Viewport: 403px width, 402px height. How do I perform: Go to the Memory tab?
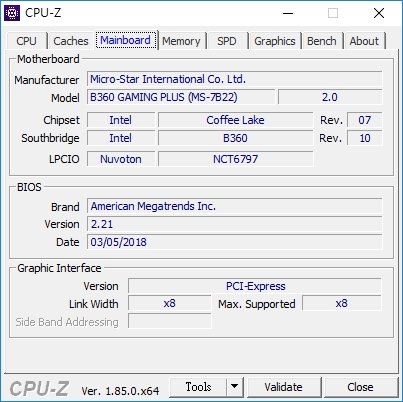tap(181, 41)
